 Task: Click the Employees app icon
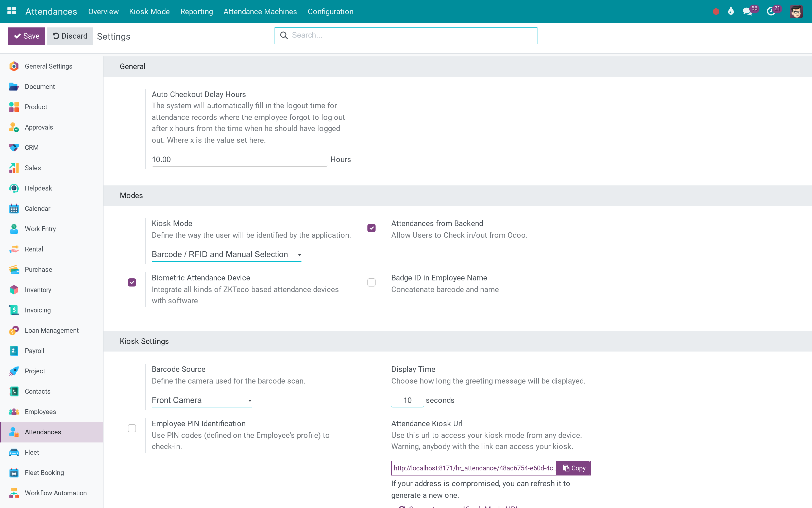14,412
